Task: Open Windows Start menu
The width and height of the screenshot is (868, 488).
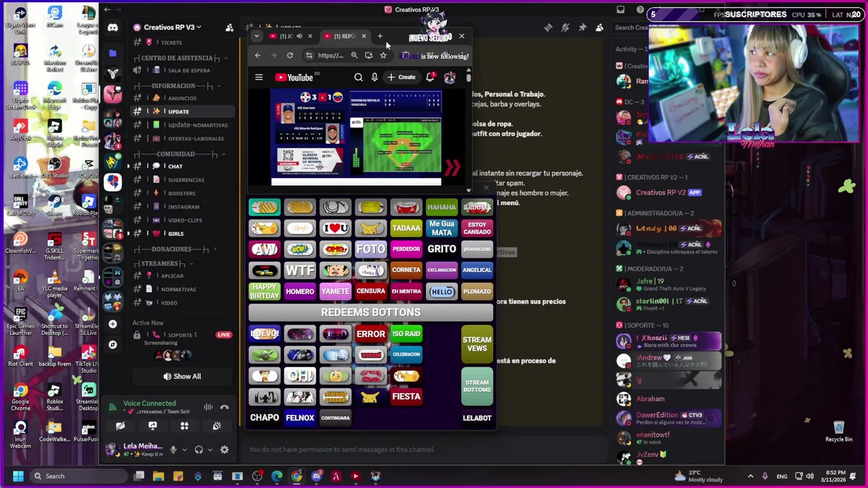Action: 18,476
